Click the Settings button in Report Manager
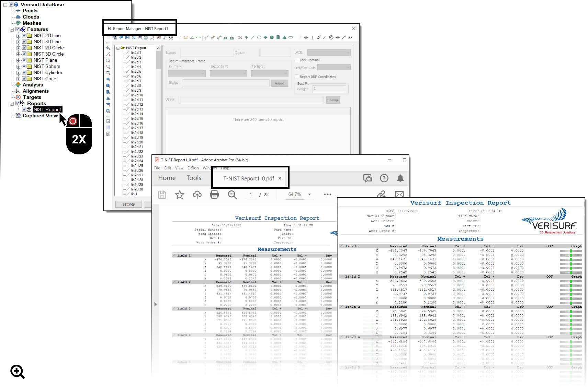The image size is (588, 387). [129, 204]
